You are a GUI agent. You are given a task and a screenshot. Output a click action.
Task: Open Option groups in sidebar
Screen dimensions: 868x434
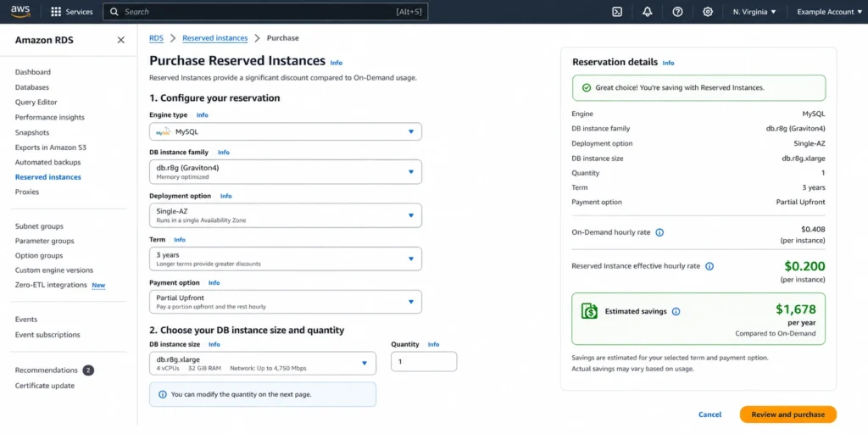click(39, 256)
